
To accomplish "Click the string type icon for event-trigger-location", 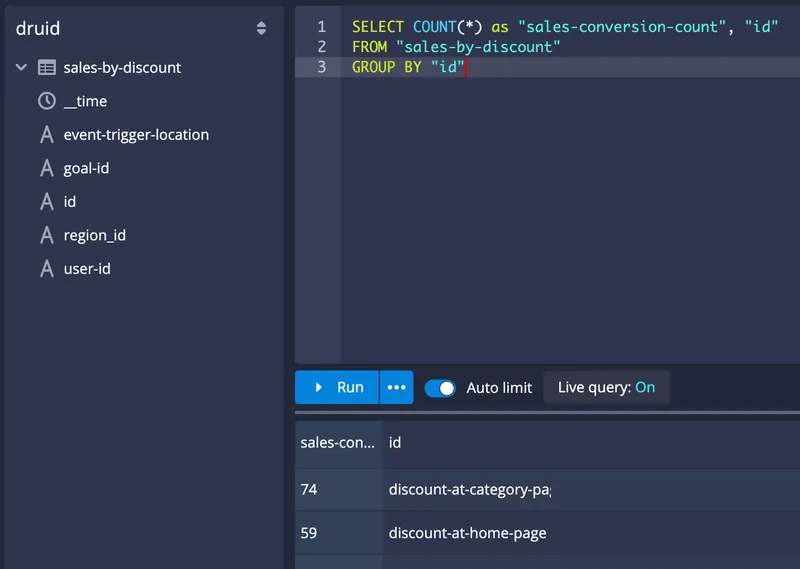I will click(47, 135).
